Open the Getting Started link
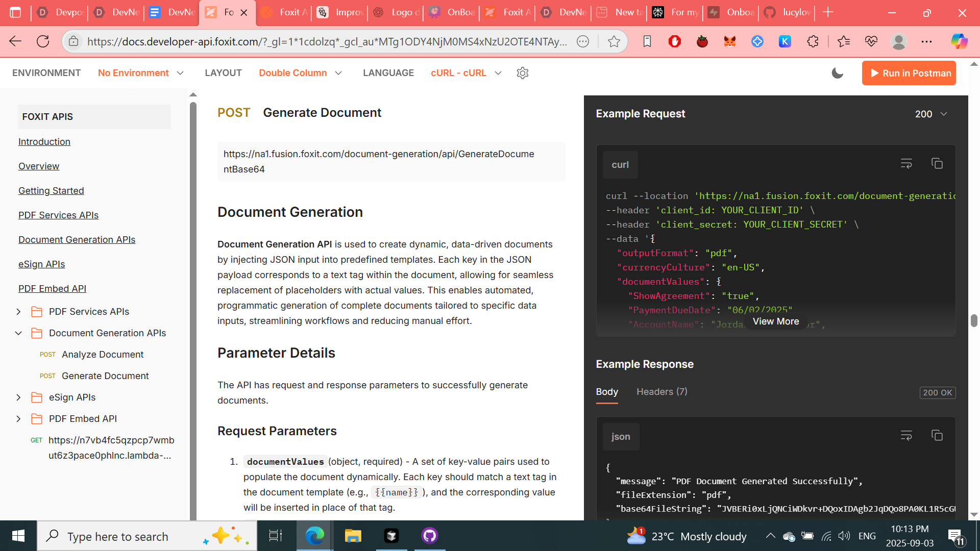Screen dimensions: 980x551 [x=51, y=191]
